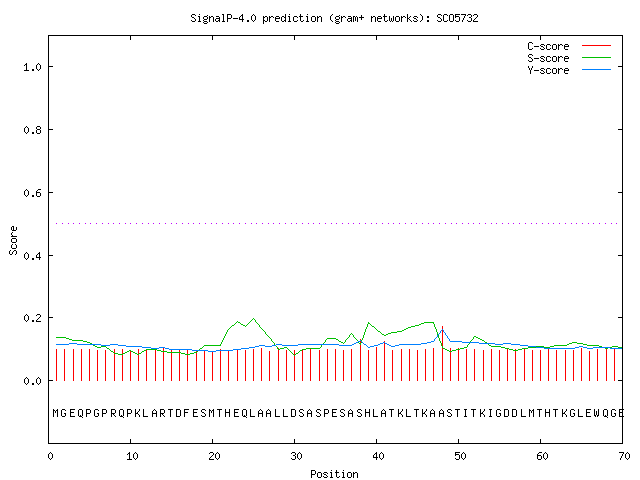The height and width of the screenshot is (480, 640).
Task: Click the Score y-axis label
Action: pyautogui.click(x=13, y=240)
